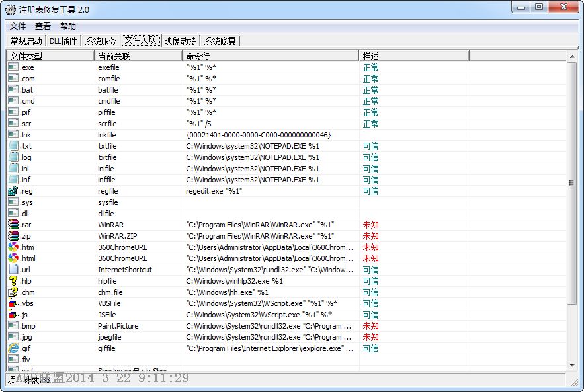Select the VBScript icon next to .vbs

click(x=13, y=303)
